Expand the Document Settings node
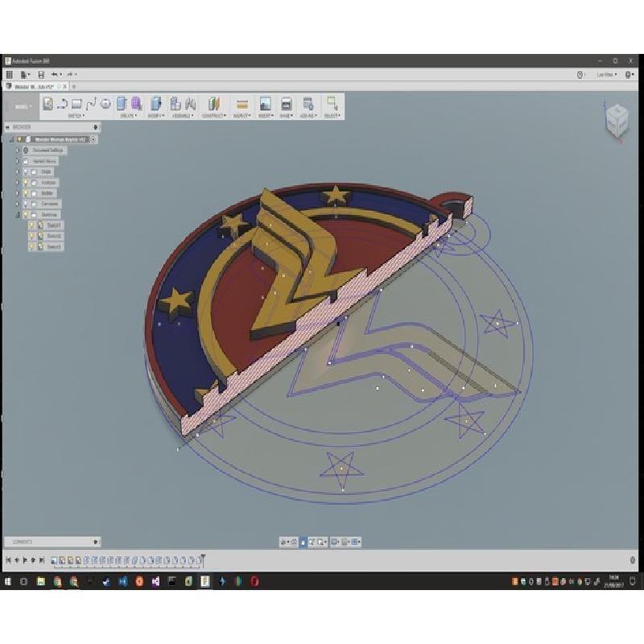 [x=17, y=151]
